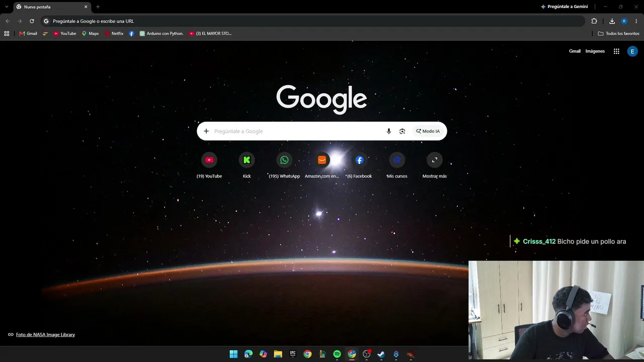Open the Chrome extensions puzzle icon

point(594,21)
